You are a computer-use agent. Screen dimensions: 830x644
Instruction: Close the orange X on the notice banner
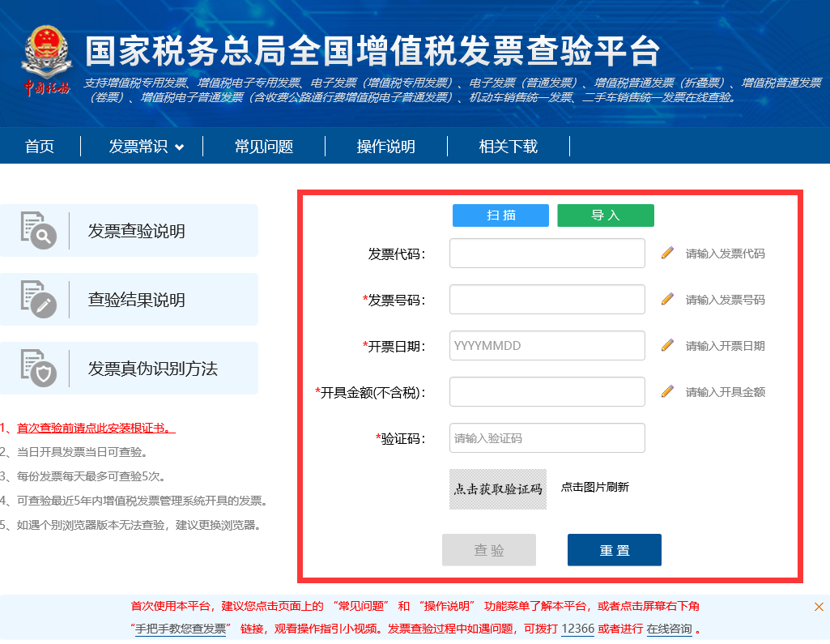pos(819,607)
